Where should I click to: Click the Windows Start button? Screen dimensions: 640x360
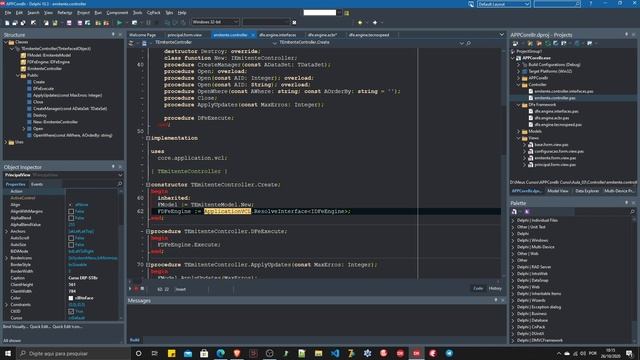coord(8,353)
